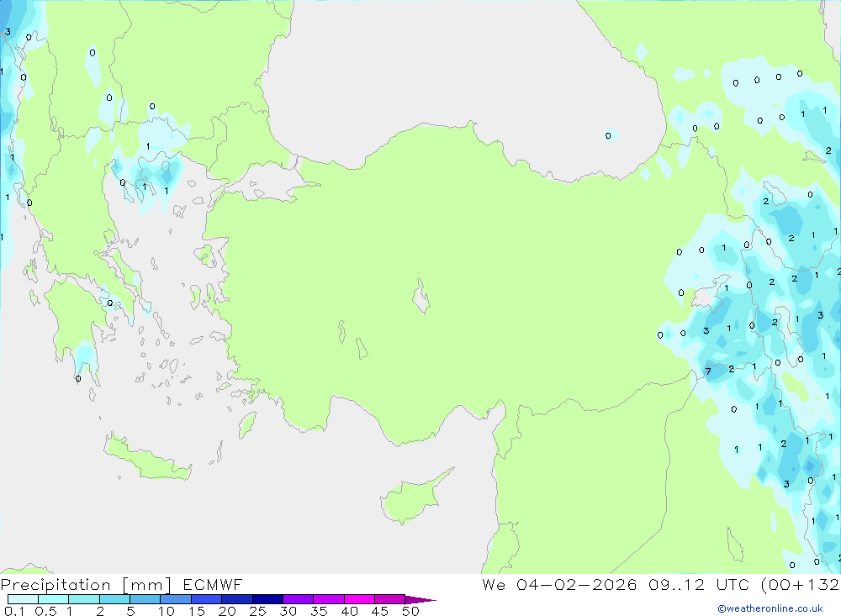Click the 'ECMWF' model label

213,584
